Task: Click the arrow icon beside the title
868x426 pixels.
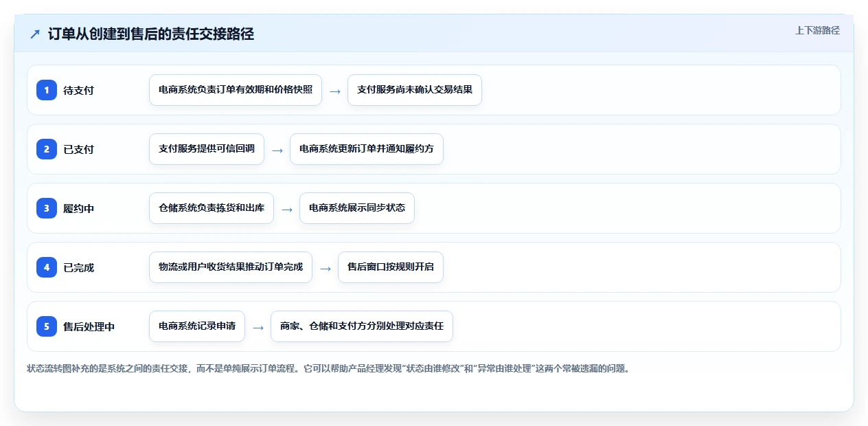Action: coord(35,34)
